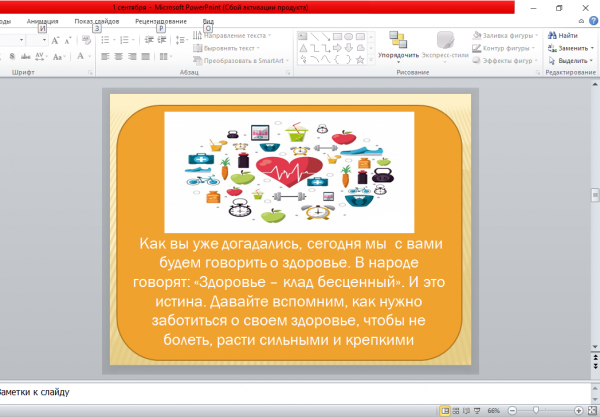Image resolution: width=600 pixels, height=417 pixels.
Task: Click the bulleted list icon
Action: pyautogui.click(x=103, y=41)
